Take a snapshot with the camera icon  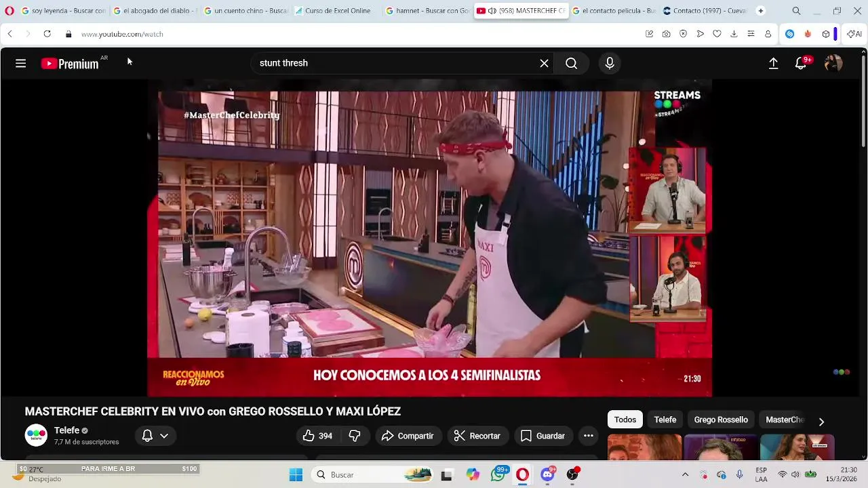point(666,34)
